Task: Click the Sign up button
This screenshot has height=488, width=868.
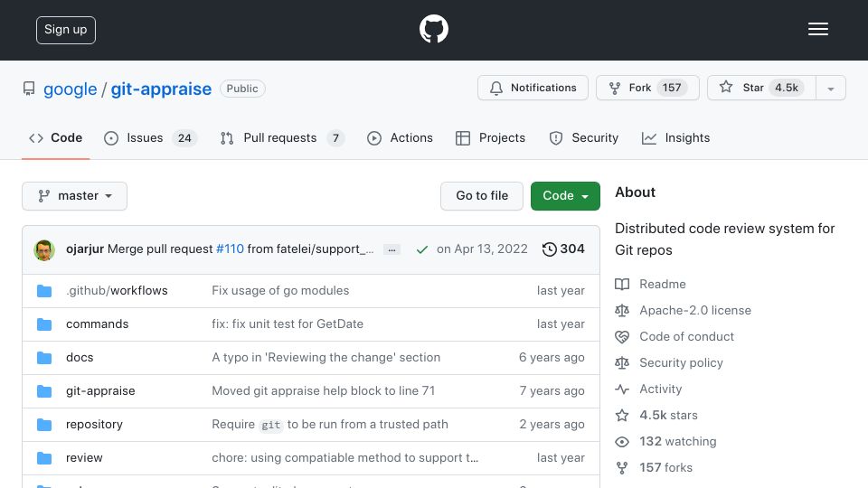Action: point(66,30)
